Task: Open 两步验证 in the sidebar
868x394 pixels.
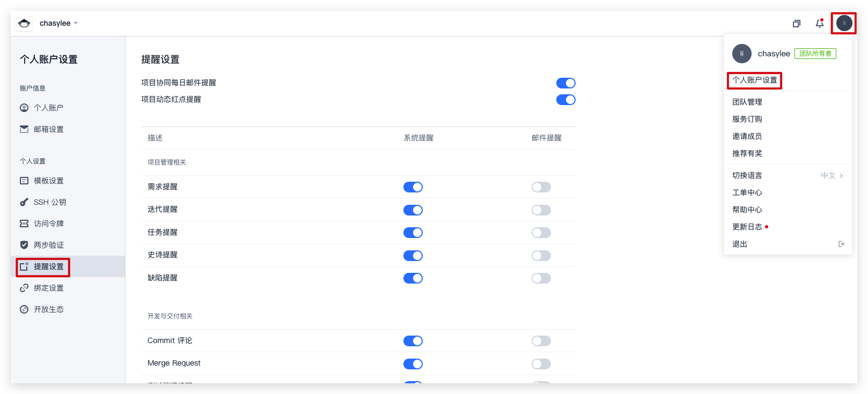Action: pos(48,245)
